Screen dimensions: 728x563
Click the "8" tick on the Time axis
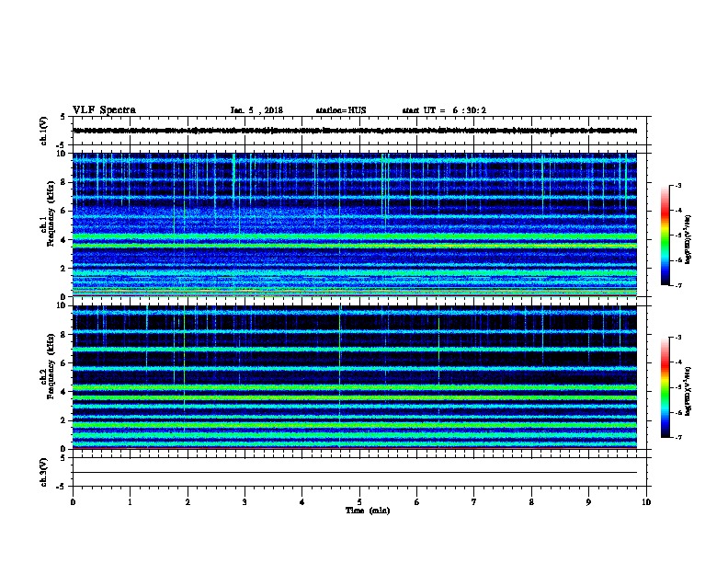point(531,502)
